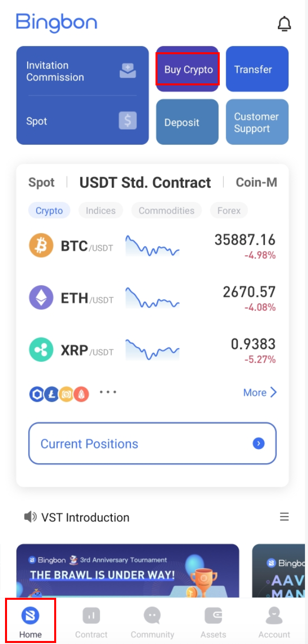Show more coins via ellipsis

[x=108, y=392]
